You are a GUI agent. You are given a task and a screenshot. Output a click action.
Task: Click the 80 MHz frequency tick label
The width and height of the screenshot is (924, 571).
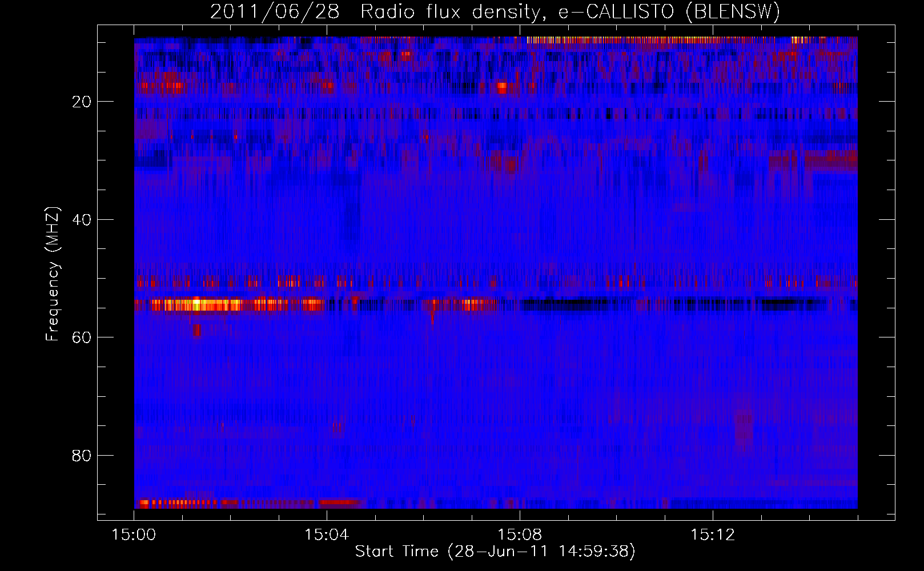(82, 456)
